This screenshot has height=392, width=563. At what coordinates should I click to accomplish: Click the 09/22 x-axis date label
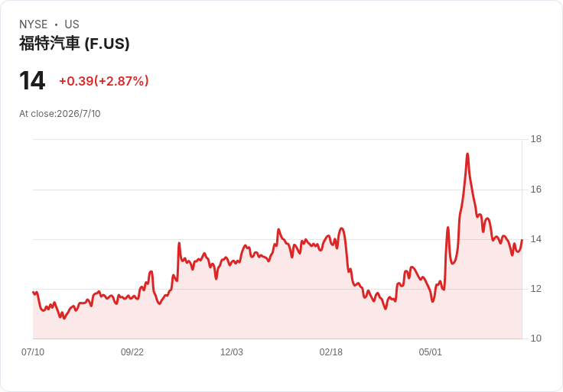click(x=132, y=352)
